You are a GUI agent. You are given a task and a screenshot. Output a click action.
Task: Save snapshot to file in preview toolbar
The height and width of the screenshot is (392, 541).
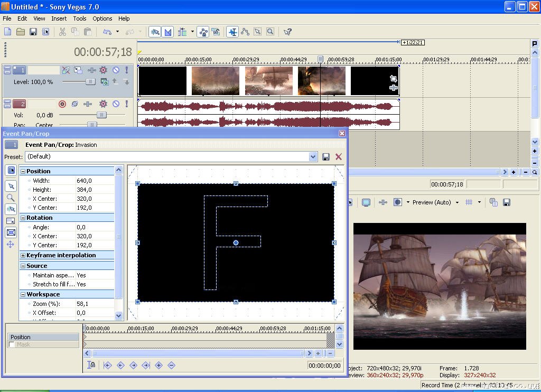tap(506, 202)
